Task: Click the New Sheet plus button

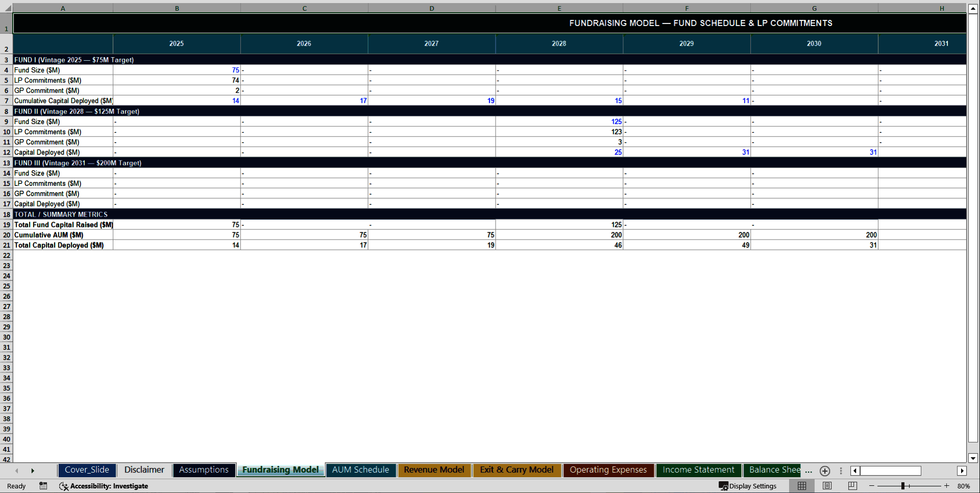Action: coord(824,471)
